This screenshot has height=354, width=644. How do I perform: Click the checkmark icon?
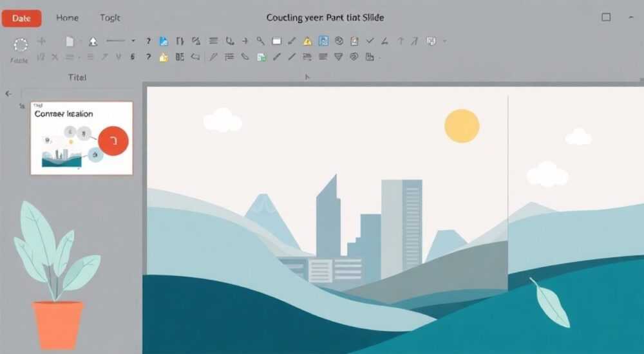(370, 41)
